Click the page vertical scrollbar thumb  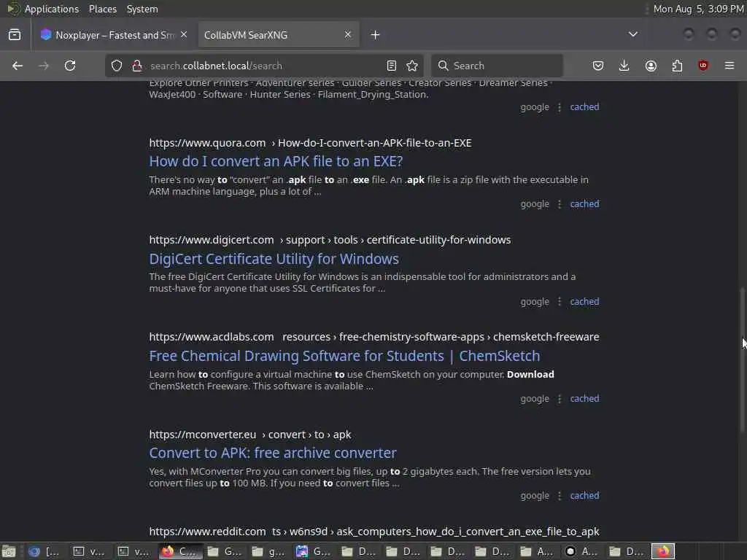coord(742,360)
